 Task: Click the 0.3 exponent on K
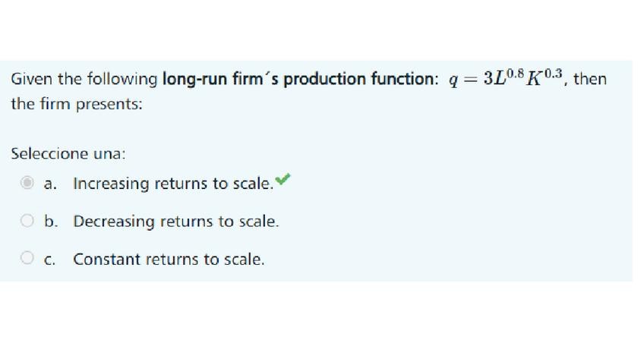(x=553, y=74)
